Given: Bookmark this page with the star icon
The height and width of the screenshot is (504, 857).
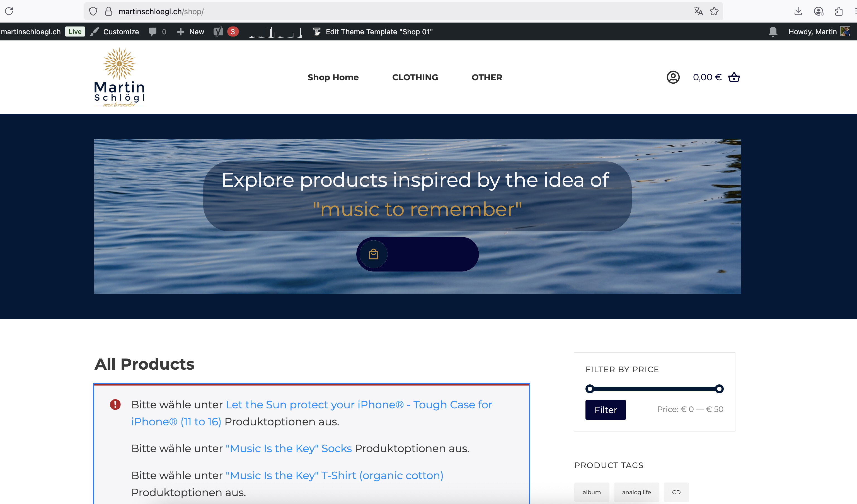Looking at the screenshot, I should tap(714, 11).
